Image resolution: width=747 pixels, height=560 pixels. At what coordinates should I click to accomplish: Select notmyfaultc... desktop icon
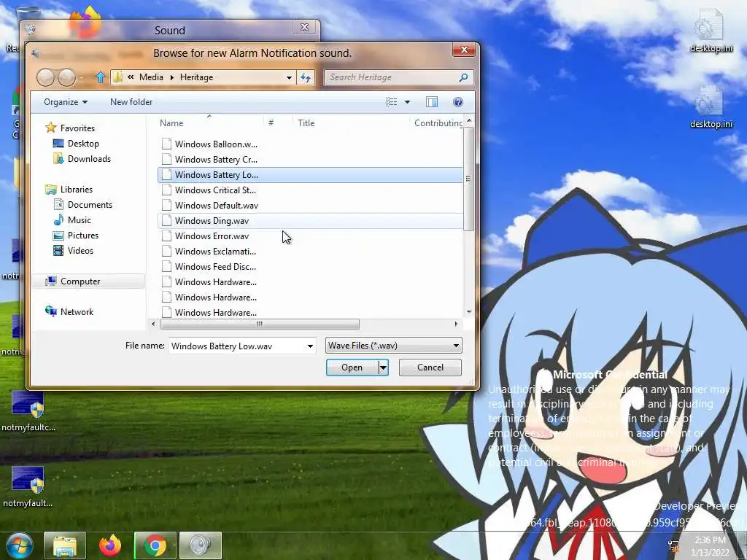[28, 411]
